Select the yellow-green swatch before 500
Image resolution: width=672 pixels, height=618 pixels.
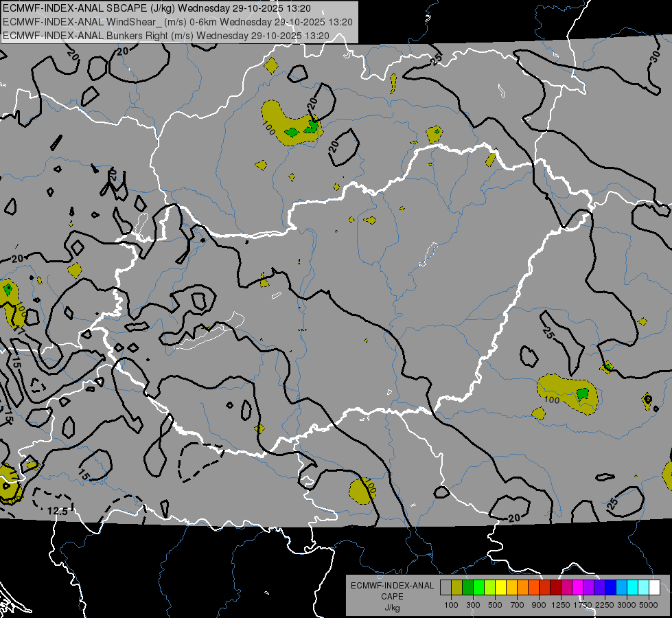tap(490, 588)
